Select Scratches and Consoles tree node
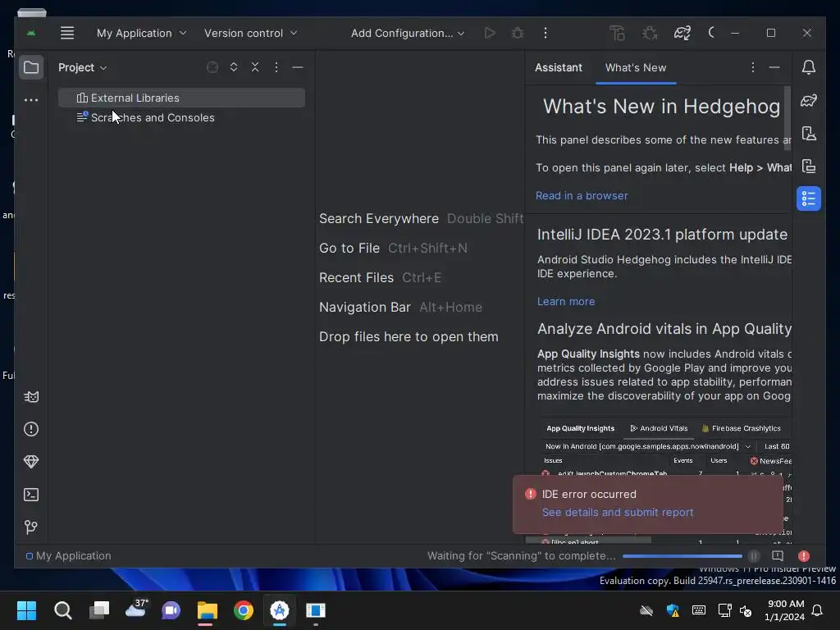Image resolution: width=840 pixels, height=630 pixels. coord(181,118)
